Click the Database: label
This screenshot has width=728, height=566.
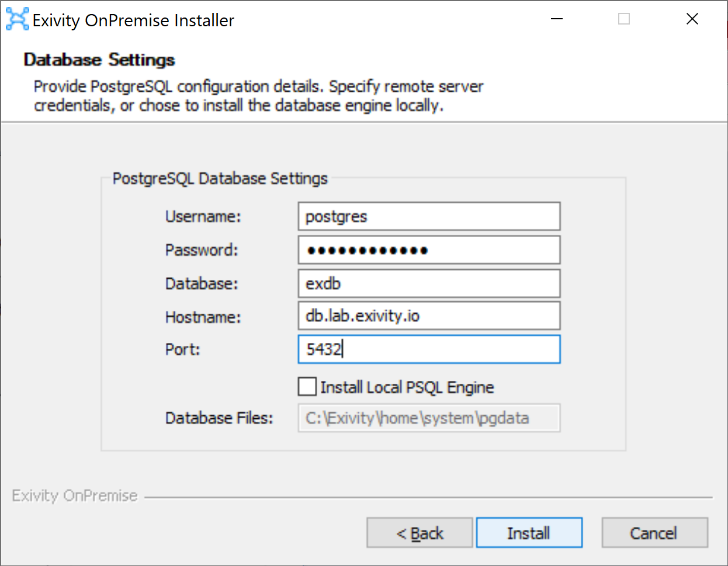pyautogui.click(x=202, y=284)
